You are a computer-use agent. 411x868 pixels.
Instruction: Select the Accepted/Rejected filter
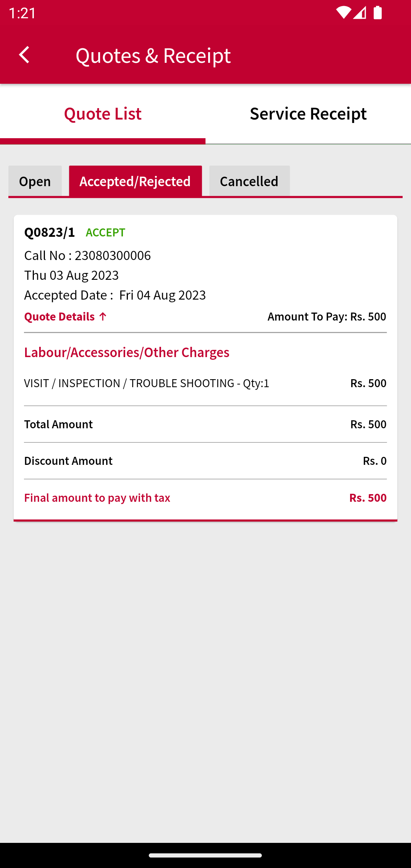click(x=135, y=181)
